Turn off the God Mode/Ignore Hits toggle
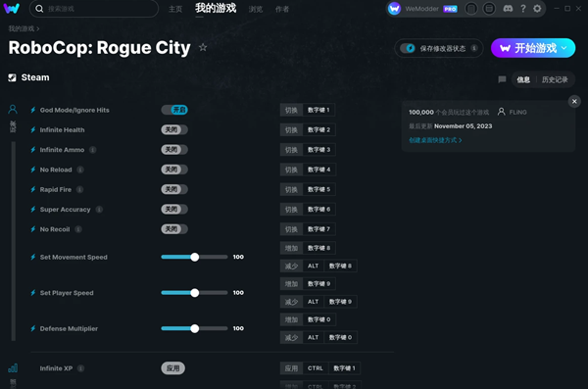The image size is (588, 389). [174, 110]
